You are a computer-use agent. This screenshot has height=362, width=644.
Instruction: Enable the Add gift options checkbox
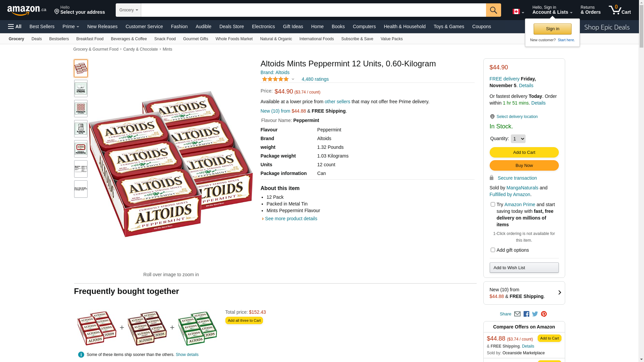tap(493, 250)
